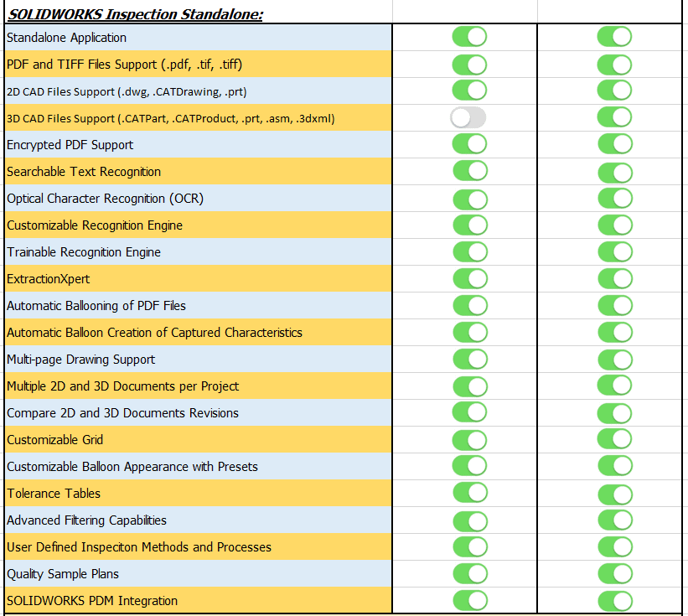This screenshot has height=616, width=688.
Task: Select the 'SOLIDWORKS Inspection Standalone:' heading
Action: pos(136,14)
